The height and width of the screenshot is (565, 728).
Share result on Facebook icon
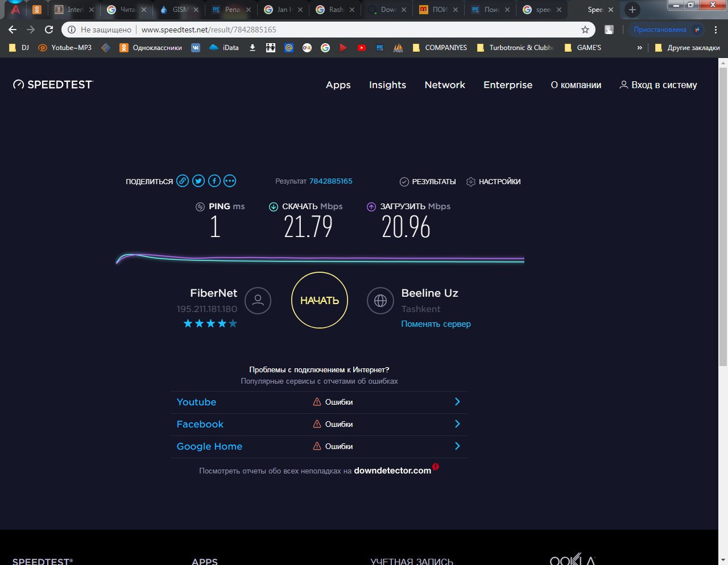pyautogui.click(x=214, y=181)
